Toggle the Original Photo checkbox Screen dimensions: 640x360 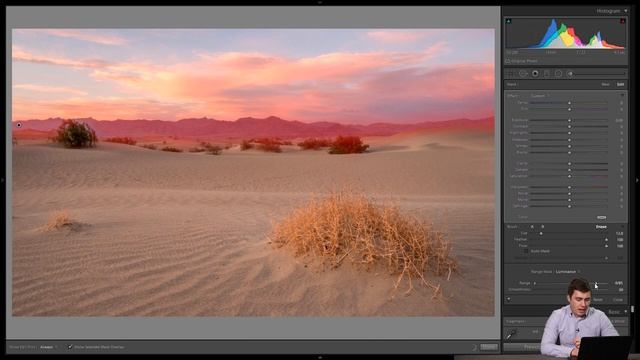tap(508, 61)
